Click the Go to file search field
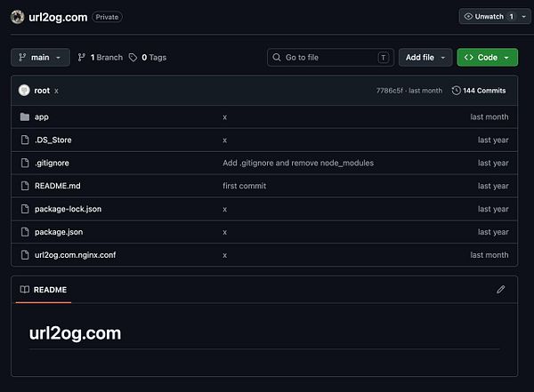This screenshot has width=534, height=392. click(330, 58)
